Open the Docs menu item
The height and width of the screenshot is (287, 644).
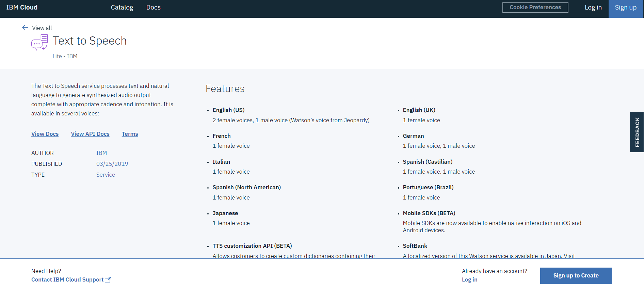(153, 7)
